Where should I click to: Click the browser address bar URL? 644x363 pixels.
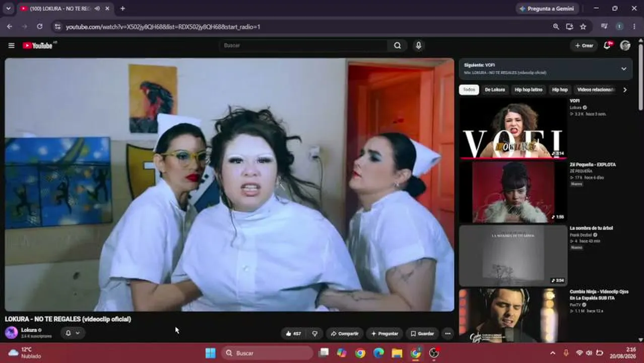tap(163, 27)
